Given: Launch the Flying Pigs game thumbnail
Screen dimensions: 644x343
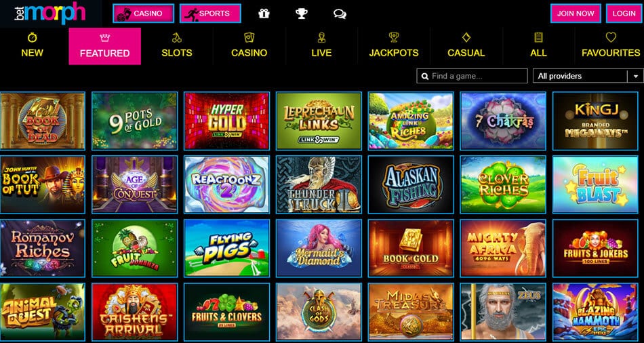Looking at the screenshot, I should point(226,248).
